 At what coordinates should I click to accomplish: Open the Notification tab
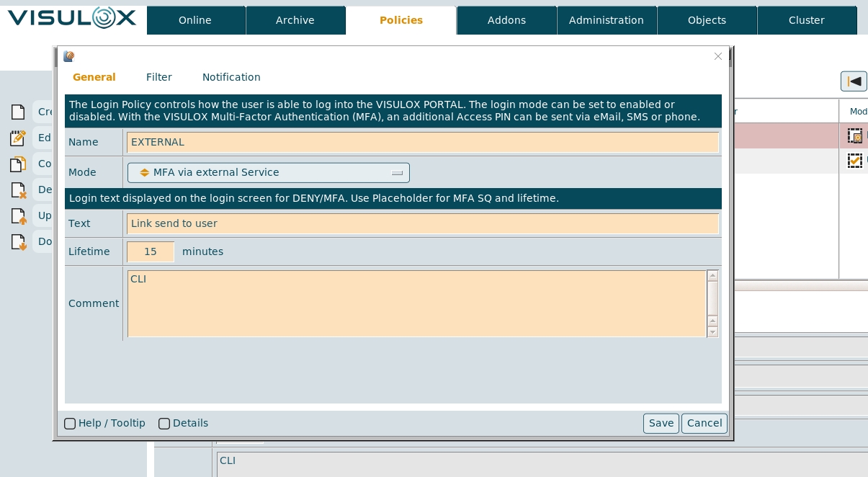pyautogui.click(x=231, y=77)
